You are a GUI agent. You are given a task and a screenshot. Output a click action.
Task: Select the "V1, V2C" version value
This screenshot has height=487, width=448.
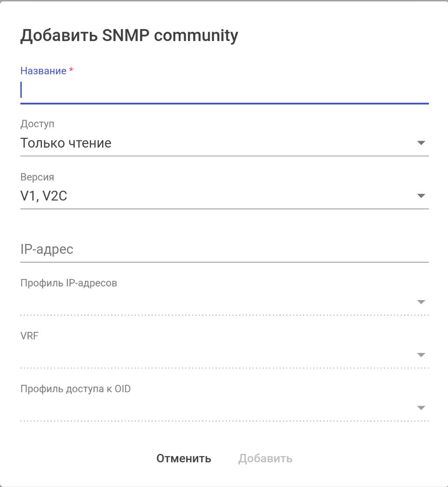[44, 196]
